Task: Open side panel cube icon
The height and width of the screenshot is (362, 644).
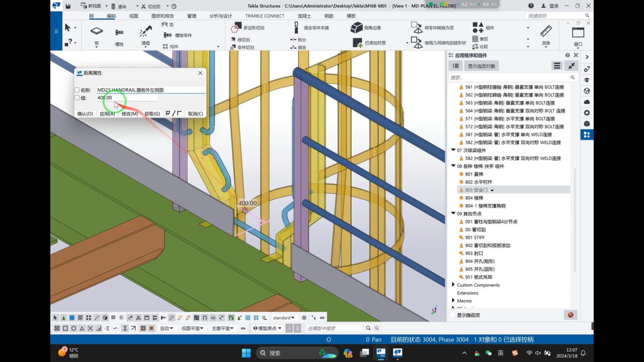Action: coord(587,124)
